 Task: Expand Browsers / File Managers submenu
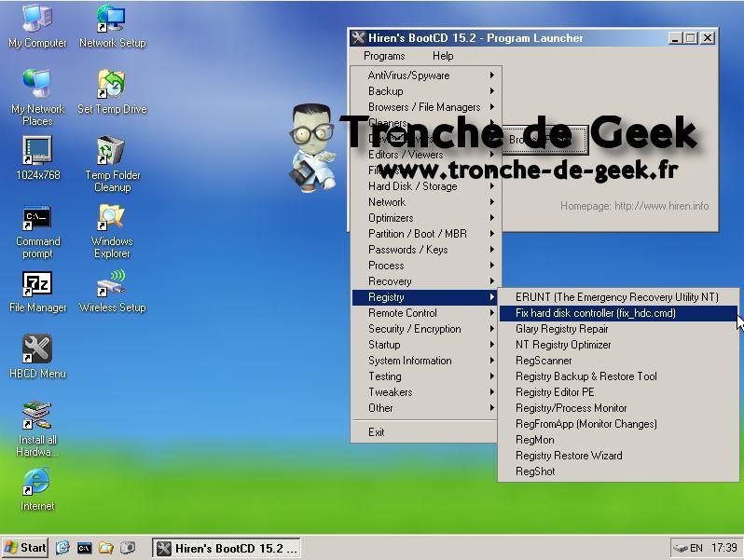click(x=426, y=107)
